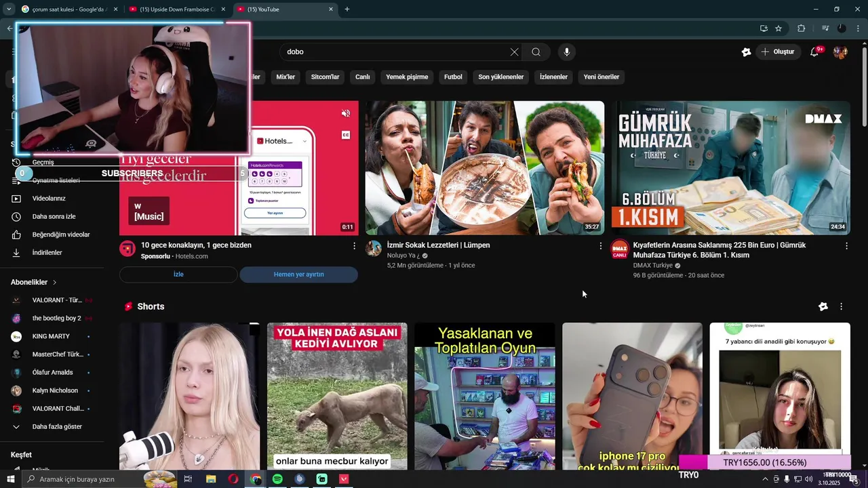The height and width of the screenshot is (488, 868).
Task: Toggle captions on the ad video
Action: coord(346,135)
